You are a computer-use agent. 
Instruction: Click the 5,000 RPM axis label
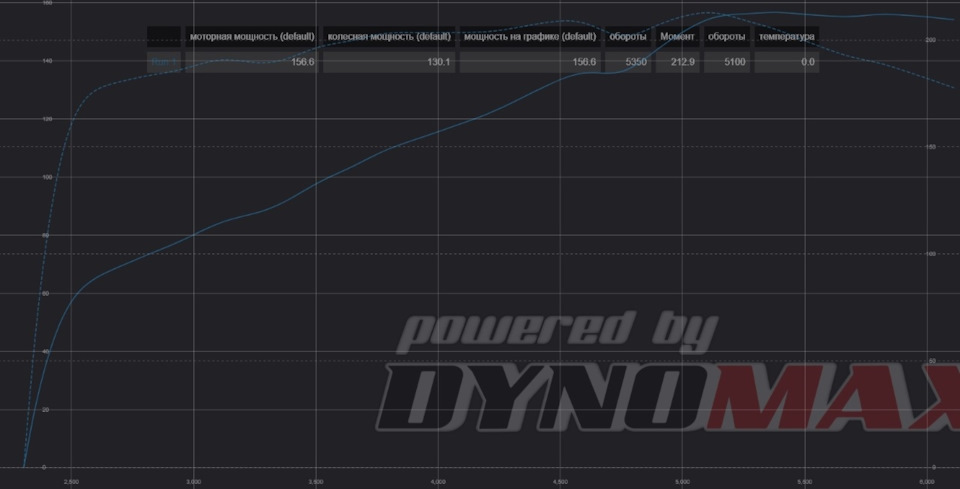(681, 482)
